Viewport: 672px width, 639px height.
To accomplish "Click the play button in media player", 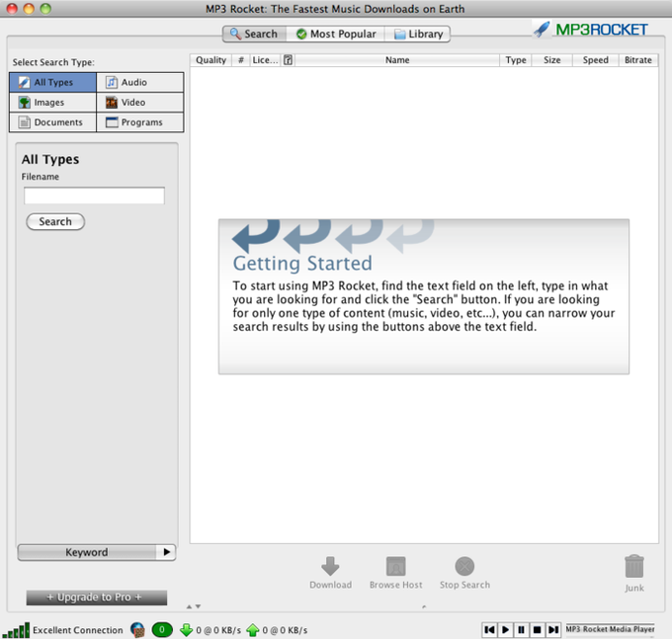I will (x=505, y=629).
